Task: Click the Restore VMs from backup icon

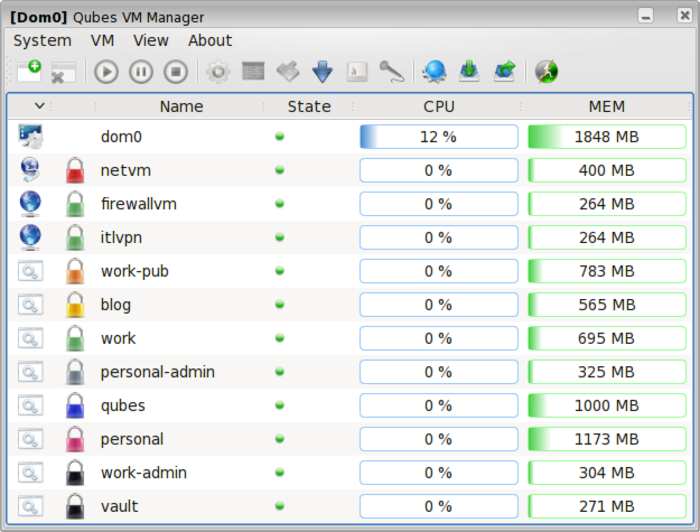Action: 504,71
